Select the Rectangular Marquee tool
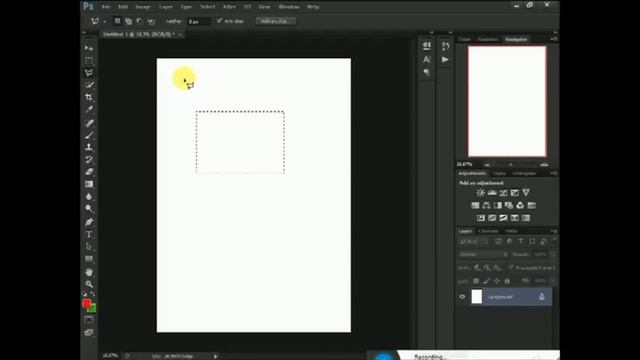 point(89,60)
